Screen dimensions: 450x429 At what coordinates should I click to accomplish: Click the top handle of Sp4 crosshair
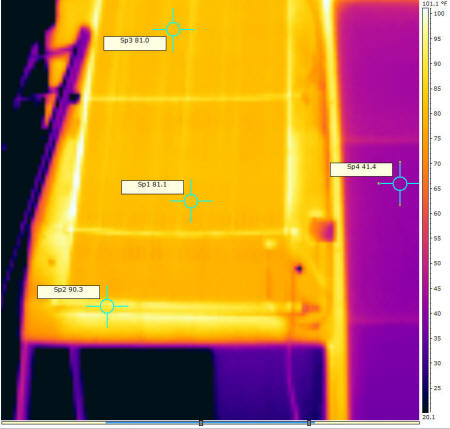400,163
